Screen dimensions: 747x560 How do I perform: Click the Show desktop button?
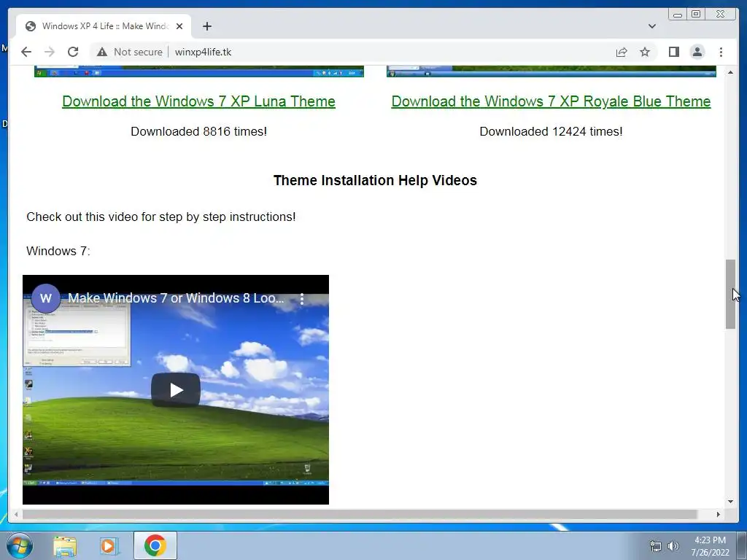742,545
